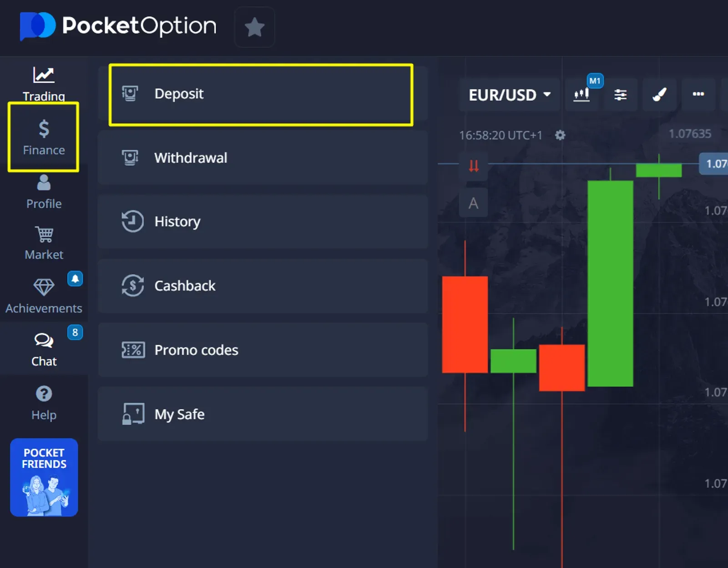728x568 pixels.
Task: Open the more options ellipsis menu
Action: coord(698,94)
